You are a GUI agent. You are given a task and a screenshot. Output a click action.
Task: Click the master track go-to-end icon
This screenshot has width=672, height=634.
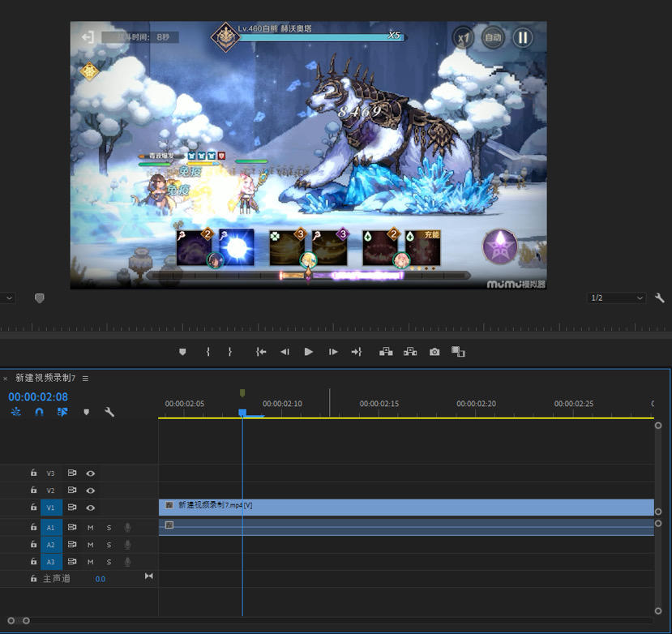click(x=148, y=576)
